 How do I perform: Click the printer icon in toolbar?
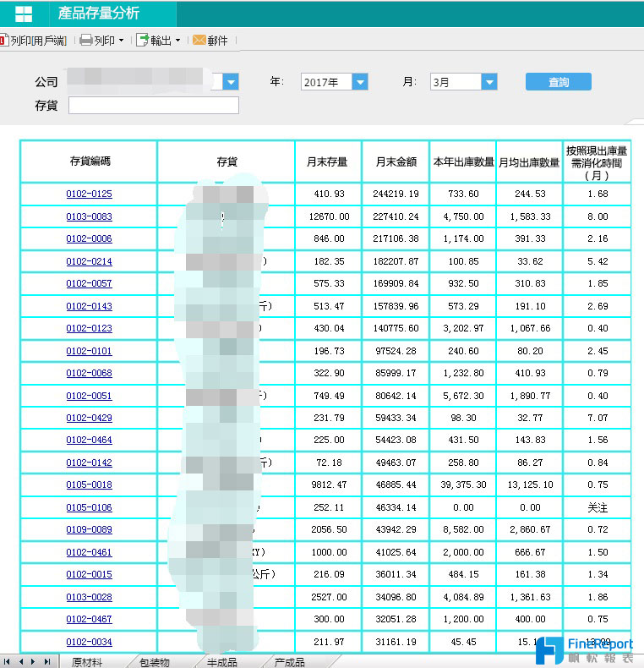tap(86, 41)
